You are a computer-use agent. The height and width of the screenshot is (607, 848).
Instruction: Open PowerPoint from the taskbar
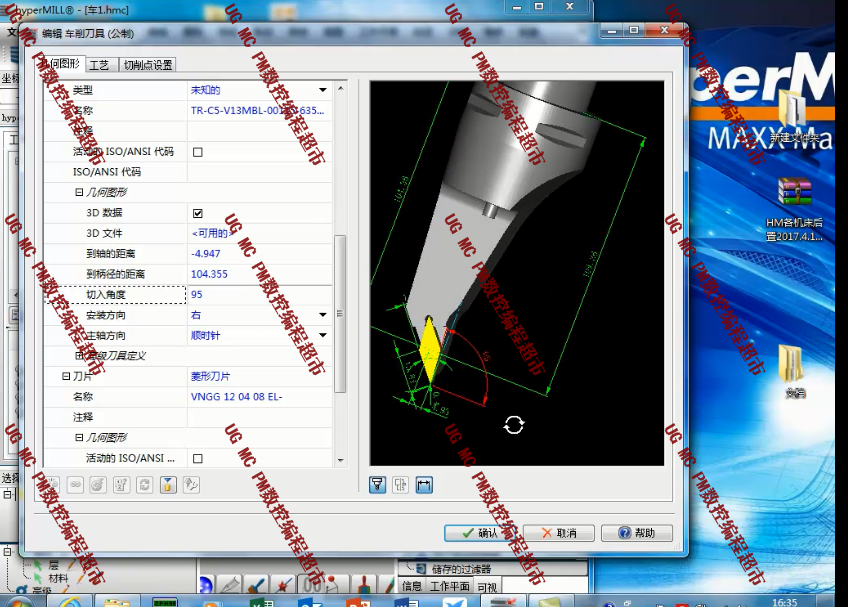click(357, 602)
